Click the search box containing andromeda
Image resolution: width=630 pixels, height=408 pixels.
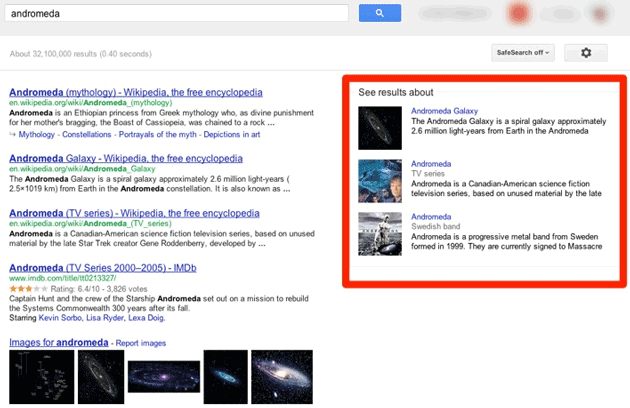(x=176, y=13)
